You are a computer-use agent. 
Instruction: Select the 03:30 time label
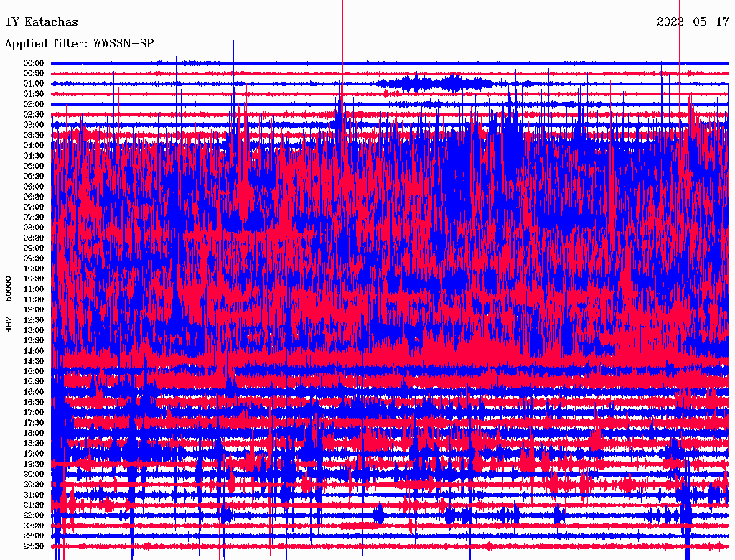34,135
